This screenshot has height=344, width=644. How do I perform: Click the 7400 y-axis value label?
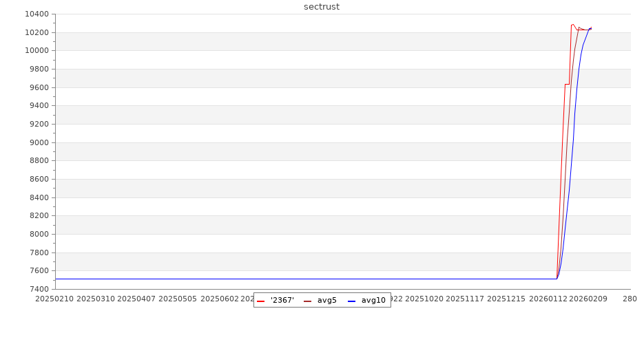(x=38, y=289)
